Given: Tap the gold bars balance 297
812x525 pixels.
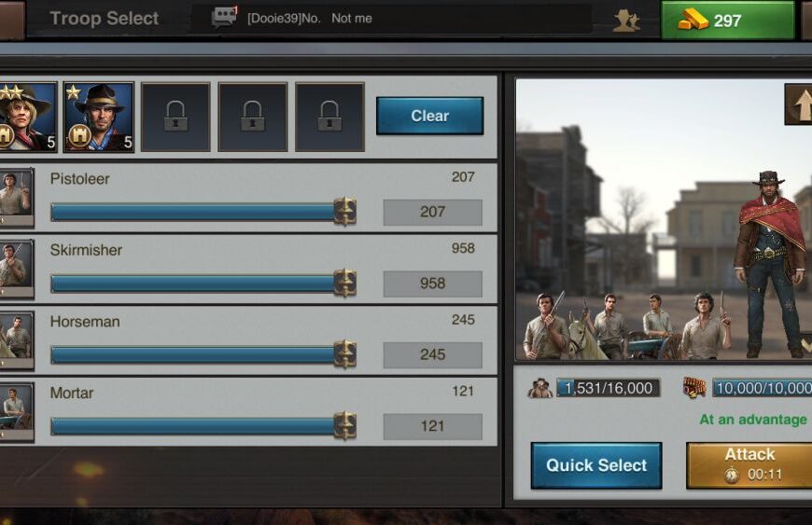Looking at the screenshot, I should (x=728, y=21).
